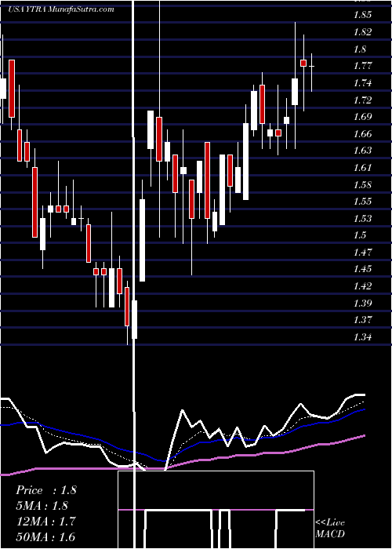Click the '<<Live MACD' label
The height and width of the screenshot is (549, 392).
(x=330, y=528)
